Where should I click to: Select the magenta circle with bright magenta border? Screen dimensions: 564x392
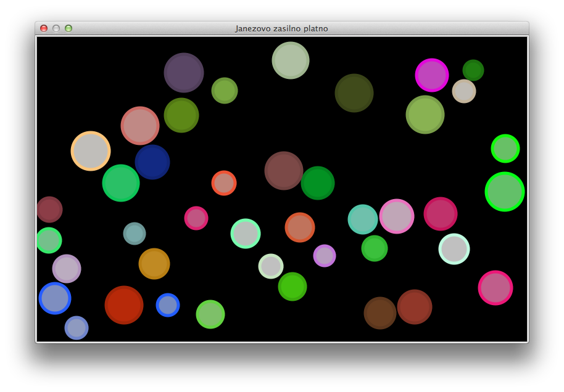point(432,75)
